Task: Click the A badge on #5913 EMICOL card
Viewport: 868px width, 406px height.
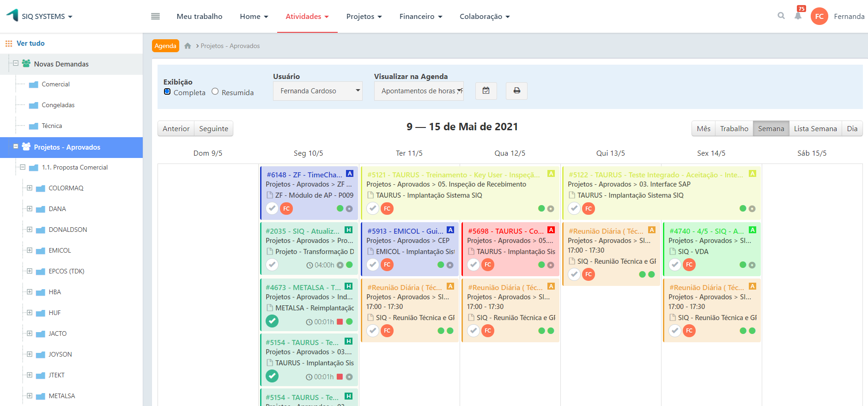Action: point(450,230)
